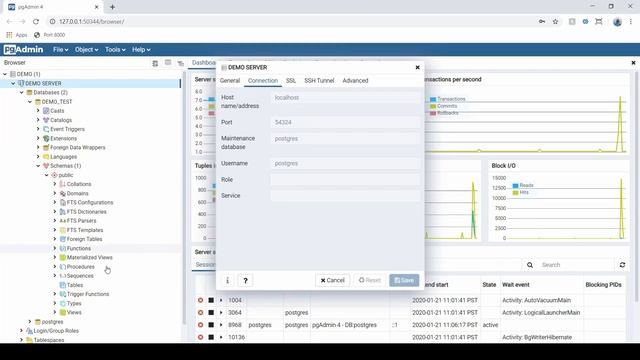Screen dimensions: 640x360
Task: Cancel query black square for PID 3064
Action: click(x=211, y=313)
